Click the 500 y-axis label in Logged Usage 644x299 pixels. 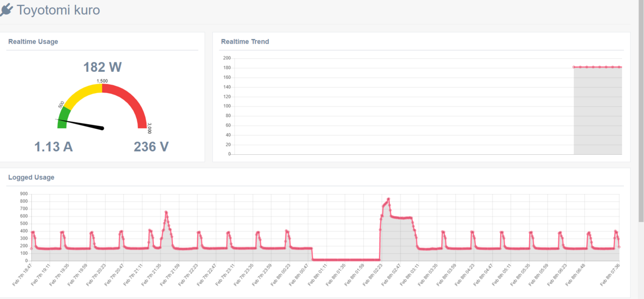pyautogui.click(x=24, y=223)
